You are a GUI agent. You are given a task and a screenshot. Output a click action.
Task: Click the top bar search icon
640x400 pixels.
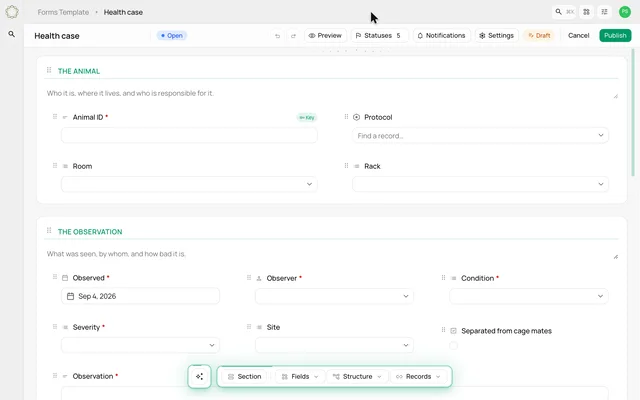click(x=558, y=12)
